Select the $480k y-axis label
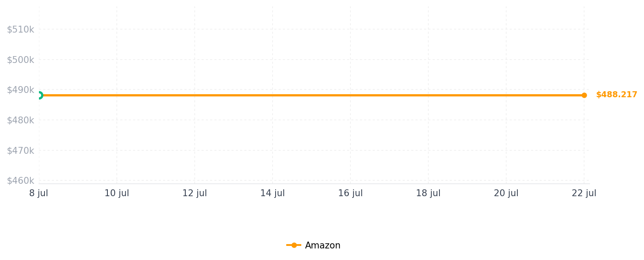The height and width of the screenshot is (260, 644). (x=21, y=120)
